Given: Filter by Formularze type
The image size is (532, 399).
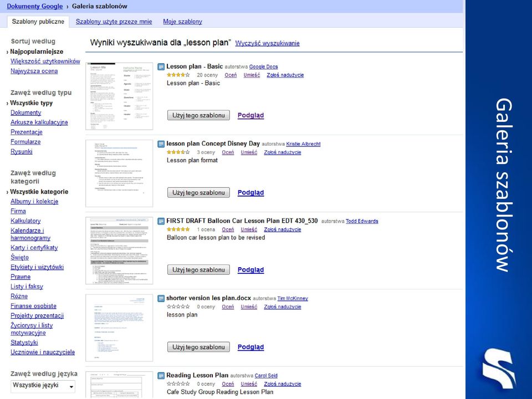Looking at the screenshot, I should (25, 142).
